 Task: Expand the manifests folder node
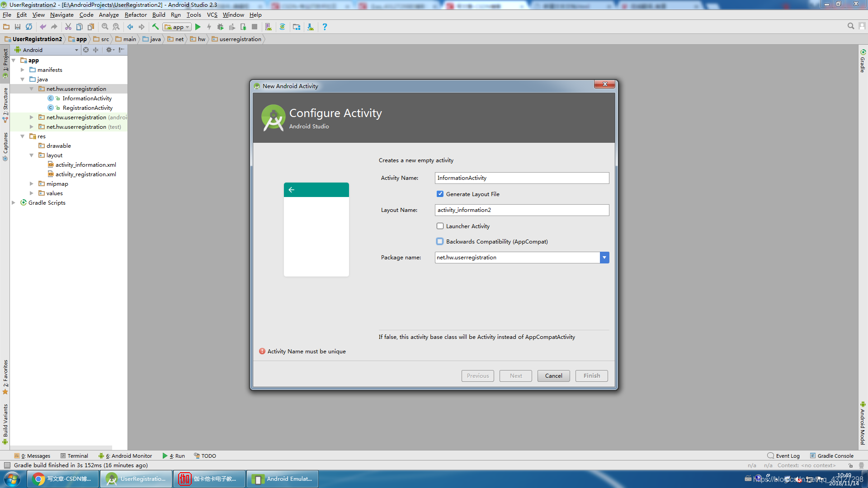pyautogui.click(x=23, y=70)
